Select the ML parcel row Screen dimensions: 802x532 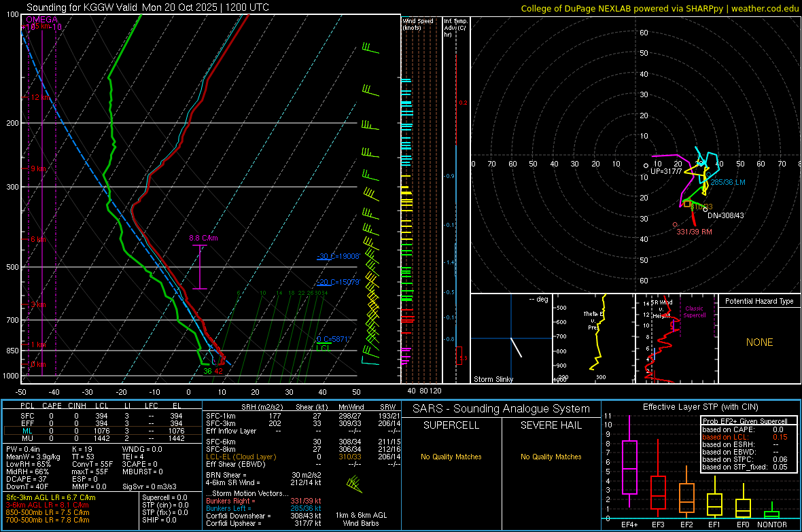click(103, 431)
